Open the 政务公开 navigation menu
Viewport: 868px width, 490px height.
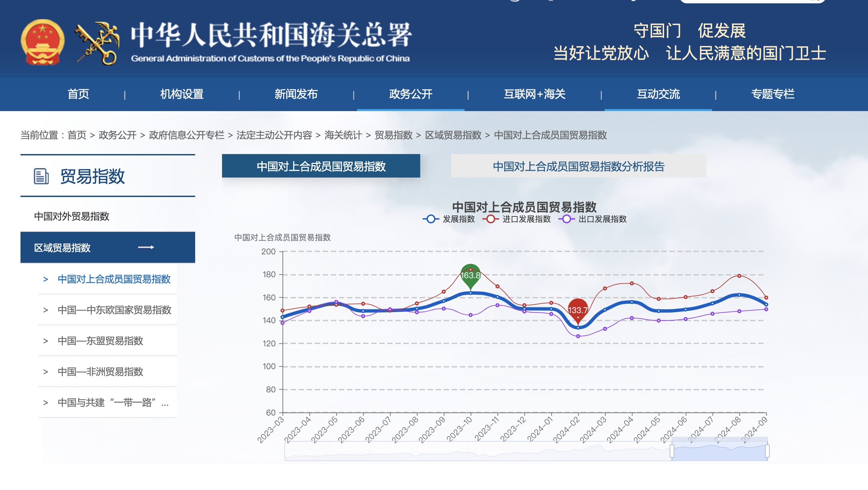pos(410,94)
